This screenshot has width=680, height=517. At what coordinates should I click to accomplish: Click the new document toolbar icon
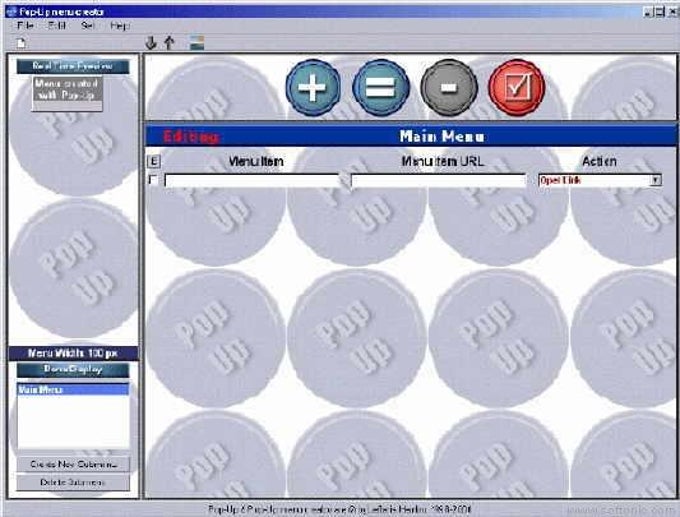point(21,43)
